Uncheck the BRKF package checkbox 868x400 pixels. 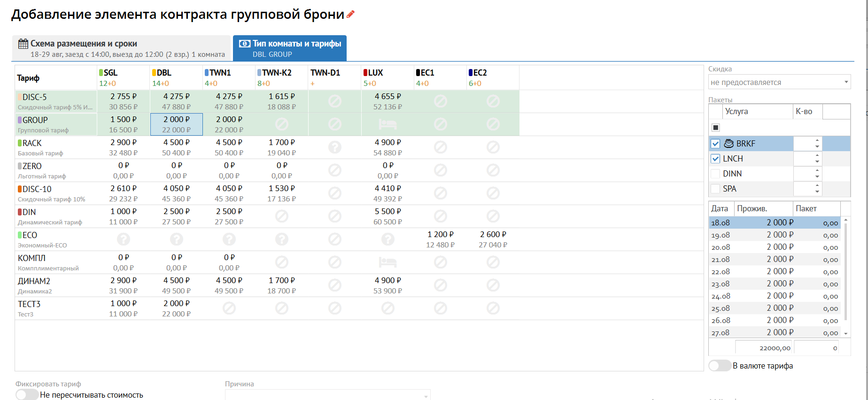(715, 144)
